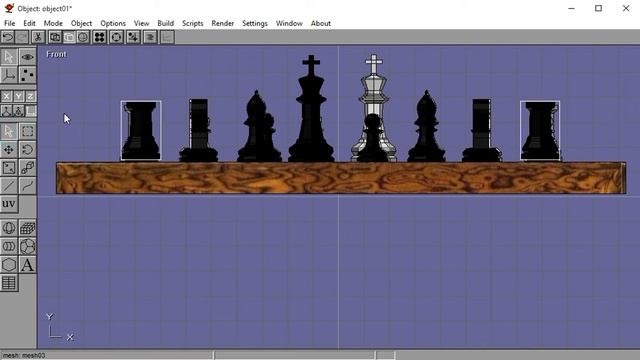Open the Settings menu

point(255,23)
